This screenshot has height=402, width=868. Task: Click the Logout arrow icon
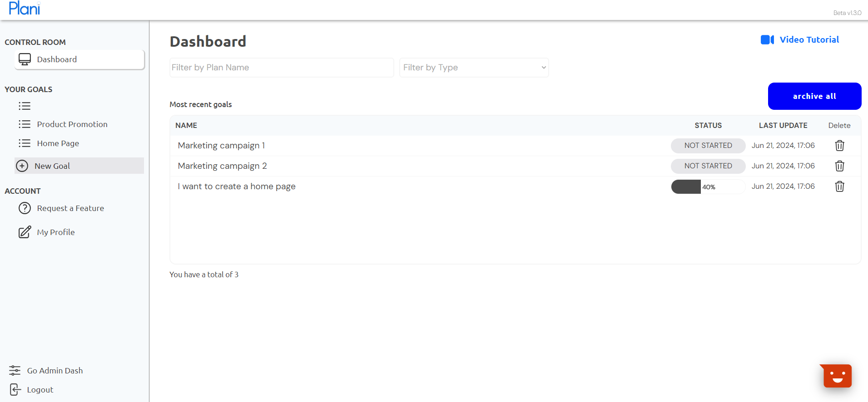coord(15,390)
